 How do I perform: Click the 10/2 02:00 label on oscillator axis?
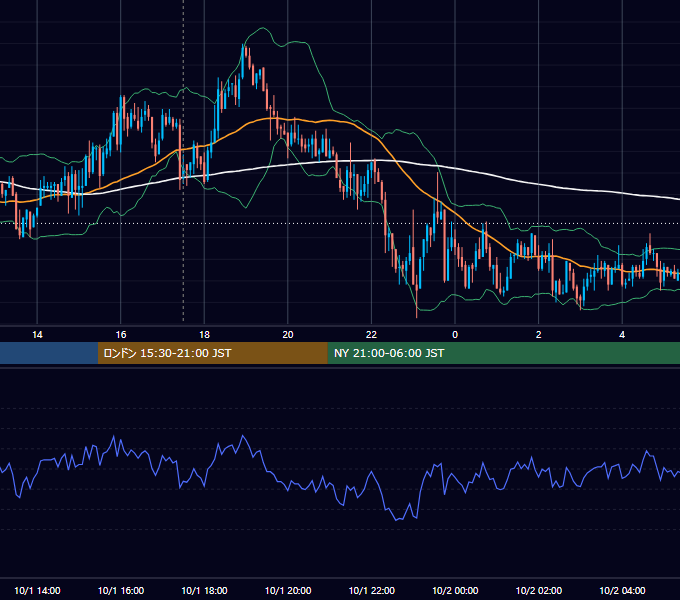click(539, 590)
